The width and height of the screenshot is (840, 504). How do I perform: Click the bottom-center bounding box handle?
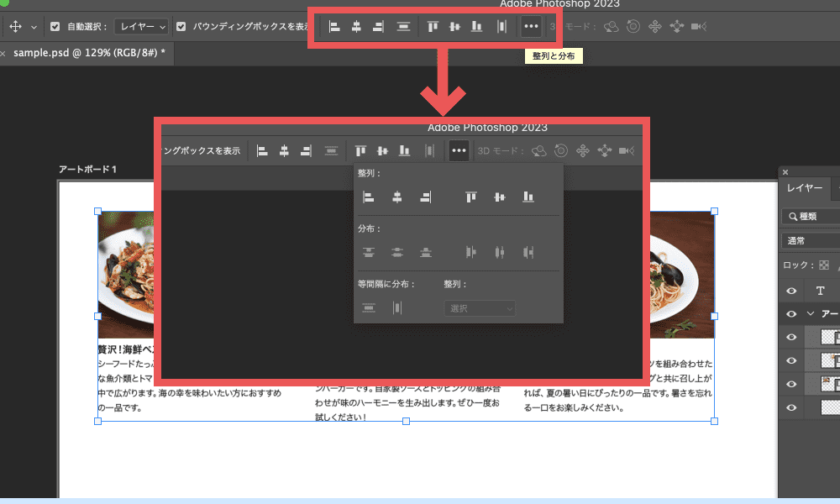(406, 422)
